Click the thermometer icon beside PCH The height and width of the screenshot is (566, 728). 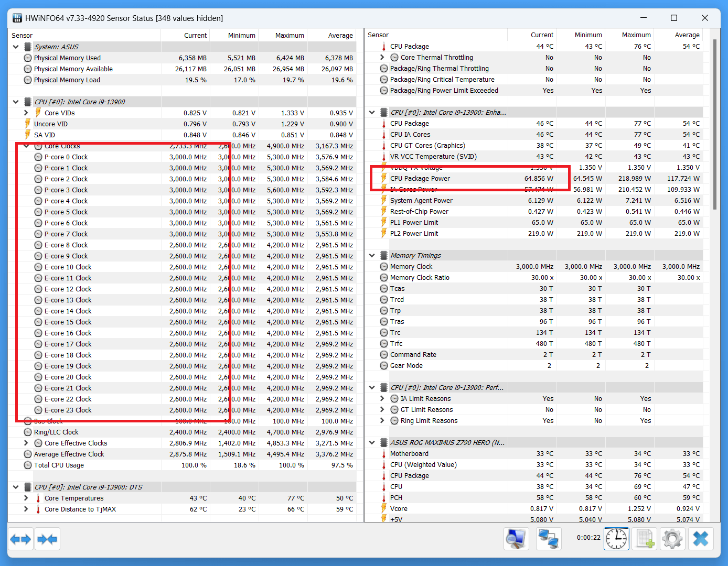tap(384, 498)
